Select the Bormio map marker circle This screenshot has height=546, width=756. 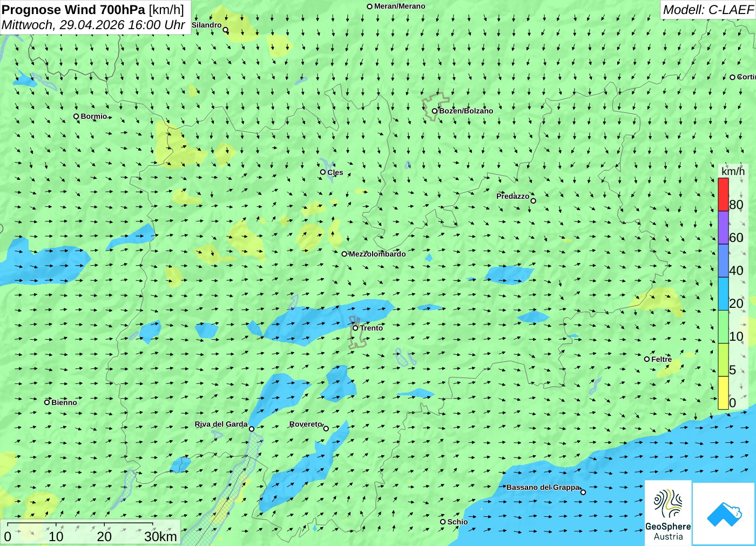pos(76,116)
